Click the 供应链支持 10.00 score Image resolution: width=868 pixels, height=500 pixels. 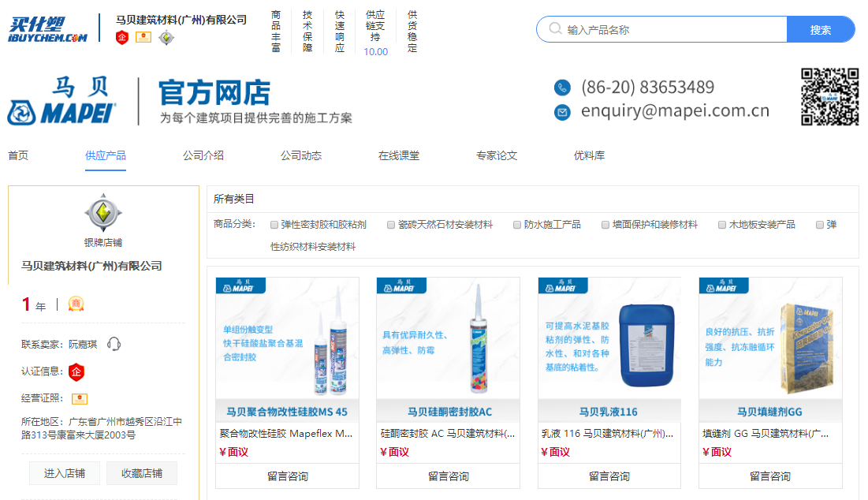tap(375, 32)
